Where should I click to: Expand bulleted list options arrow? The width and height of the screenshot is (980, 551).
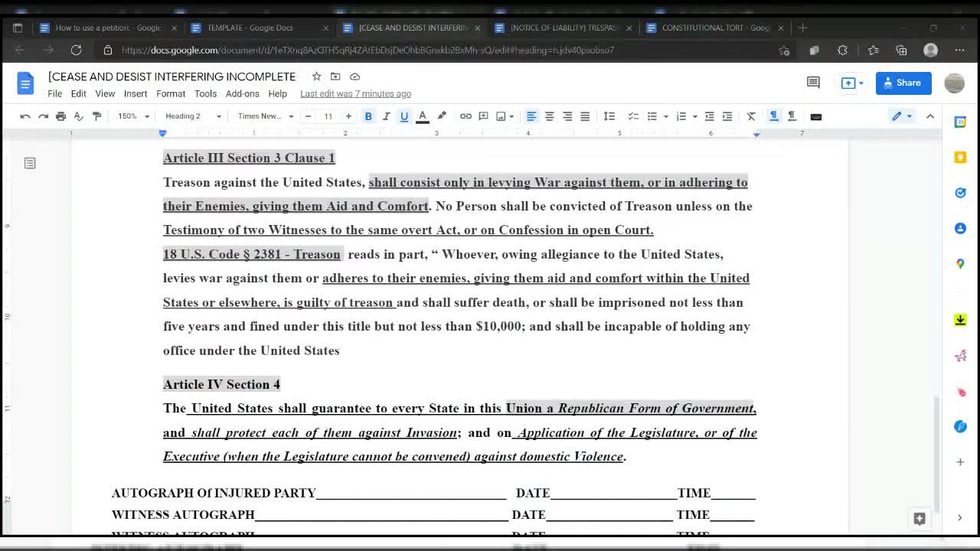coord(666,116)
